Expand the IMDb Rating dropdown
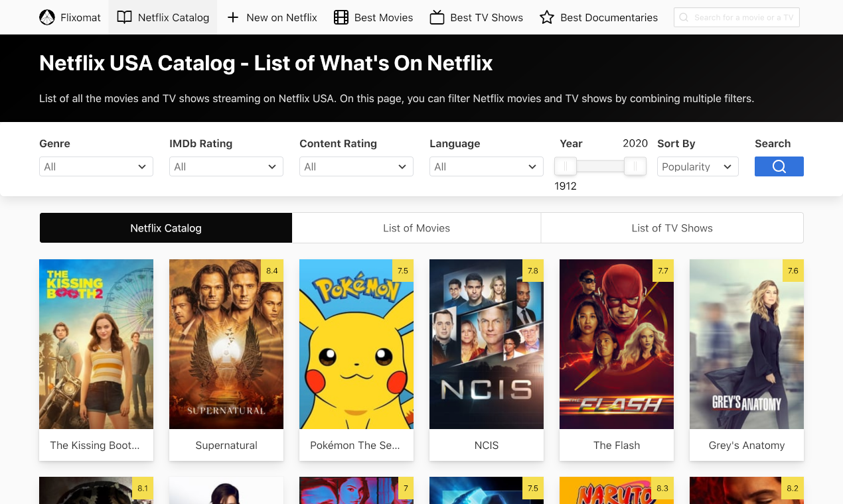Screen dimensions: 843x504 coord(226,166)
